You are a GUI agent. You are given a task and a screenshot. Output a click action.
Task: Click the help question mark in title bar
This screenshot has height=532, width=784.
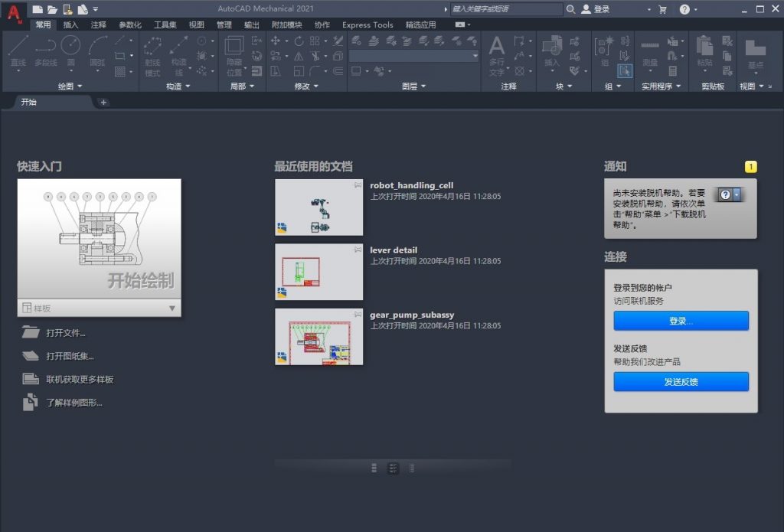coord(684,9)
